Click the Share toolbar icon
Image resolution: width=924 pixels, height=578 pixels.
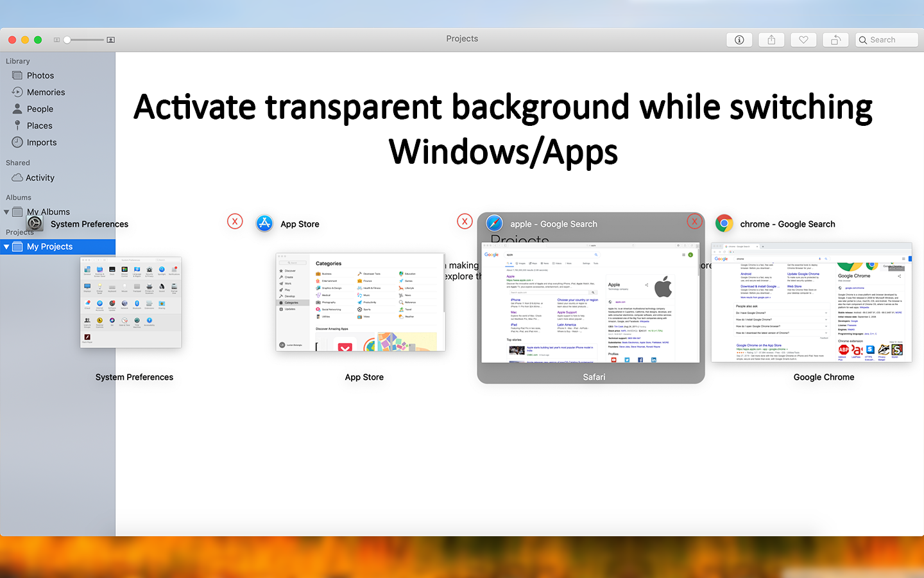pyautogui.click(x=771, y=39)
